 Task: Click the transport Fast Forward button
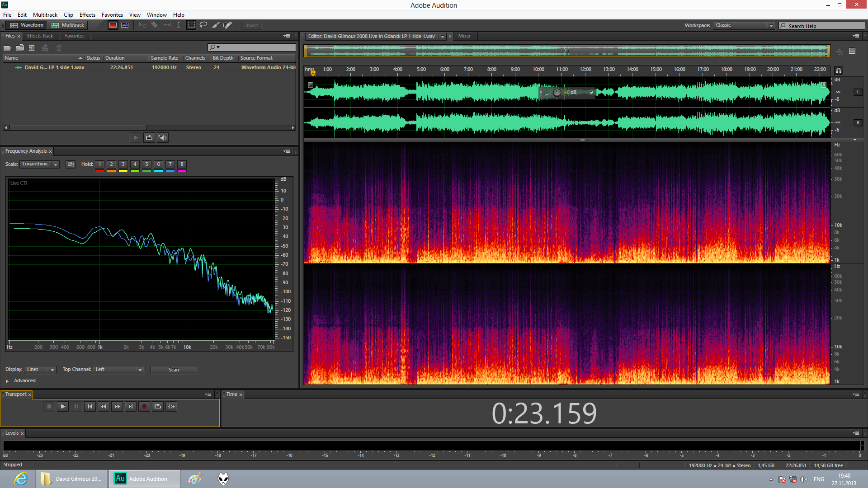[117, 407]
